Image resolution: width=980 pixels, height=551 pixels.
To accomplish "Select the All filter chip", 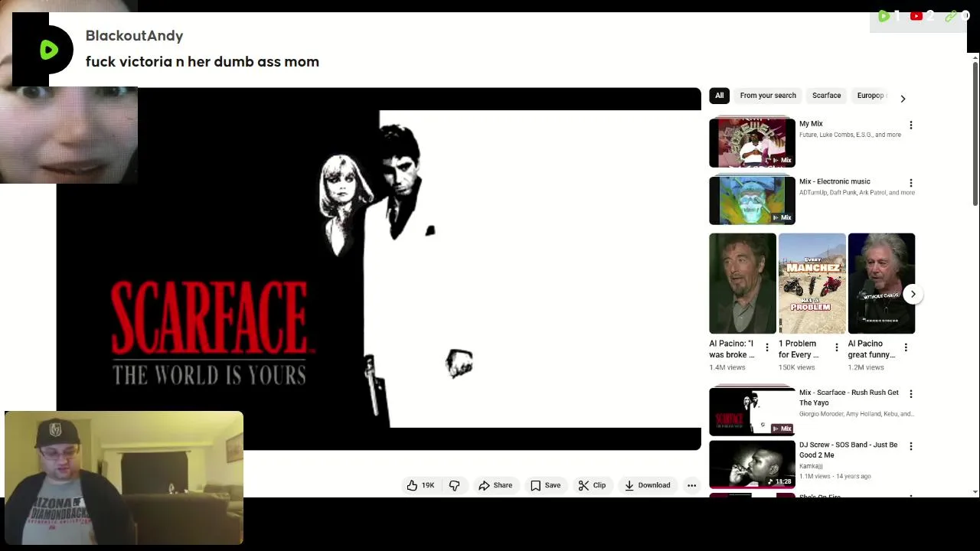I will [x=719, y=96].
